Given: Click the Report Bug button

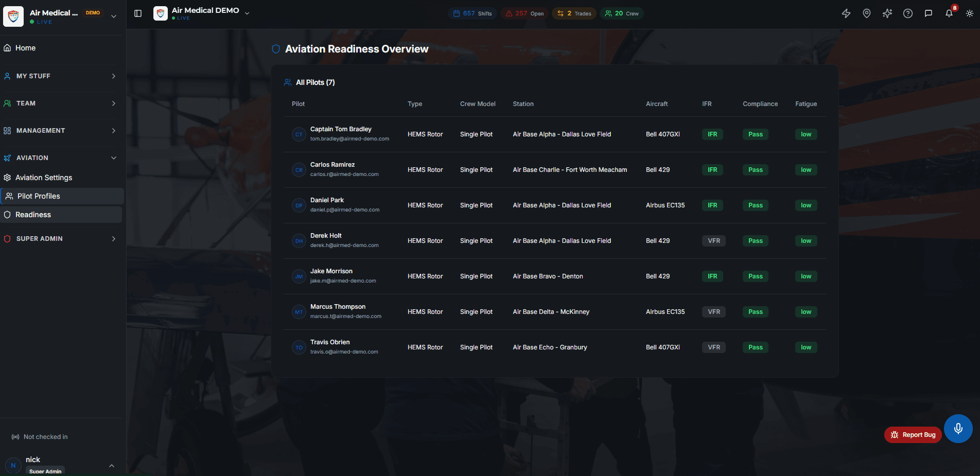Looking at the screenshot, I should [913, 435].
